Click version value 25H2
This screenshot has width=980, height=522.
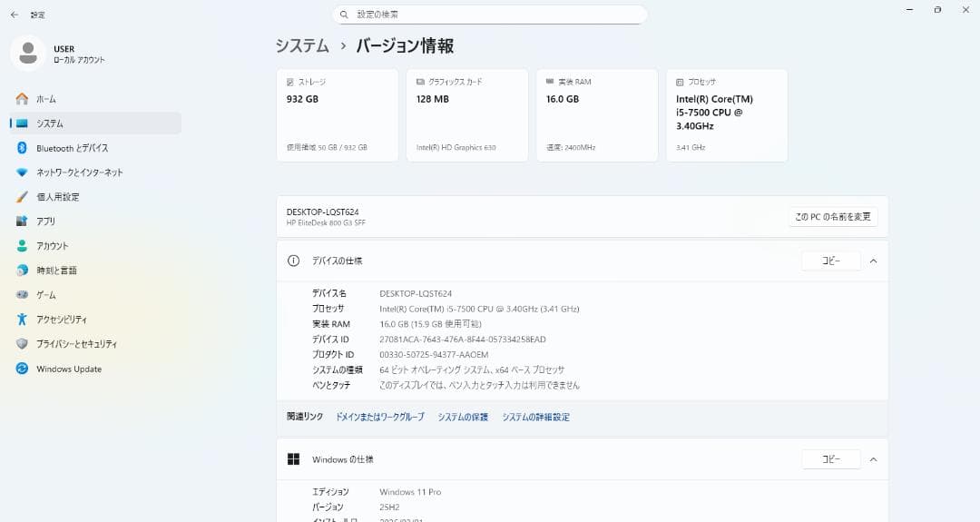389,507
